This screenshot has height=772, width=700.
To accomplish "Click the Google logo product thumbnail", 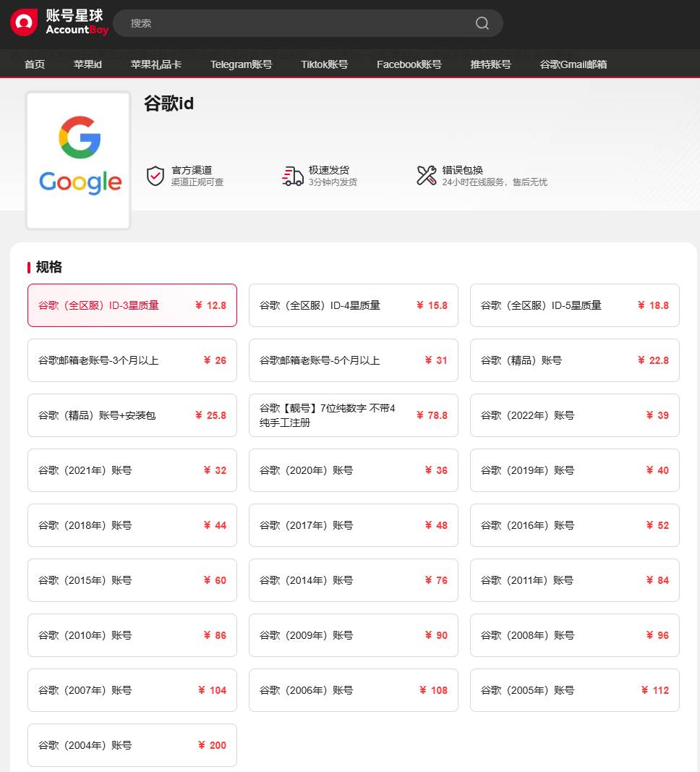I will tap(78, 161).
